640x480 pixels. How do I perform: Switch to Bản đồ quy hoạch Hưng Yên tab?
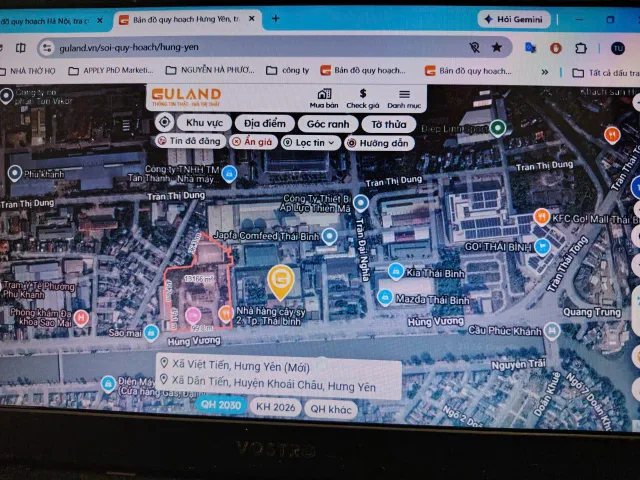187,19
